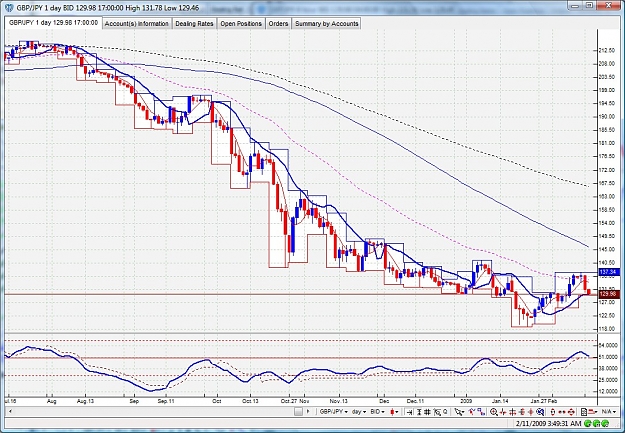The image size is (625, 433).
Task: Click the red 129.98 price label
Action: coord(609,294)
